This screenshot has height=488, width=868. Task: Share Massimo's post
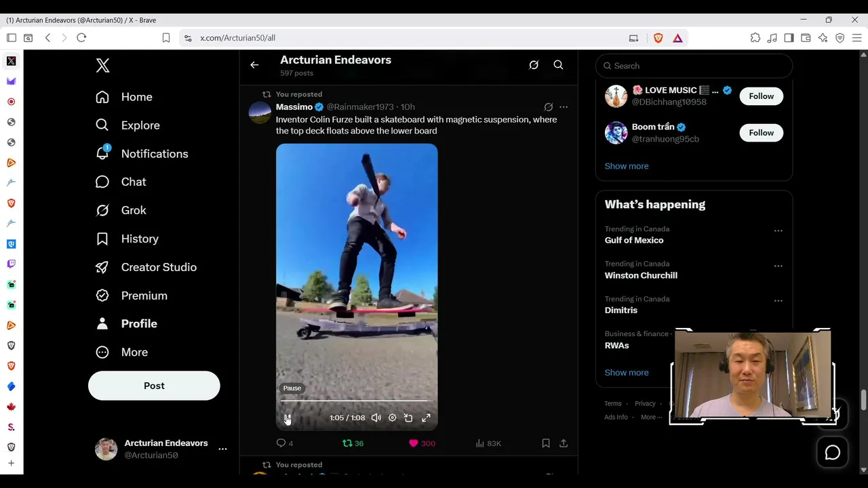click(x=564, y=443)
